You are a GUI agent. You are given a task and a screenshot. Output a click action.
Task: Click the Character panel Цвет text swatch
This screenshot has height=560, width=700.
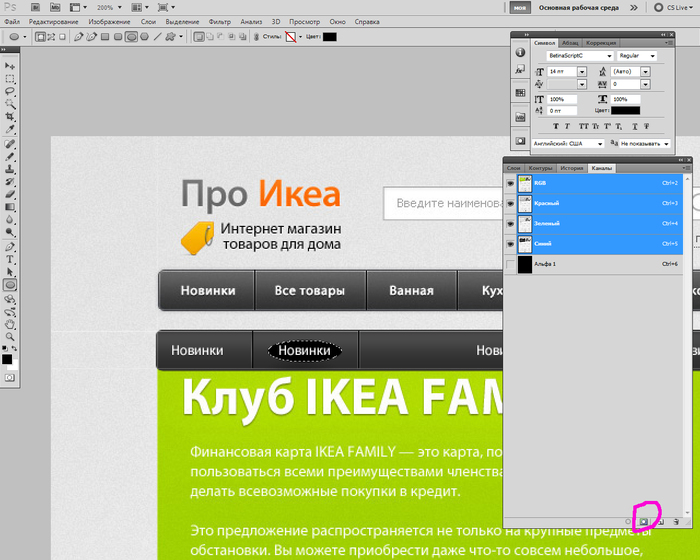[x=625, y=110]
